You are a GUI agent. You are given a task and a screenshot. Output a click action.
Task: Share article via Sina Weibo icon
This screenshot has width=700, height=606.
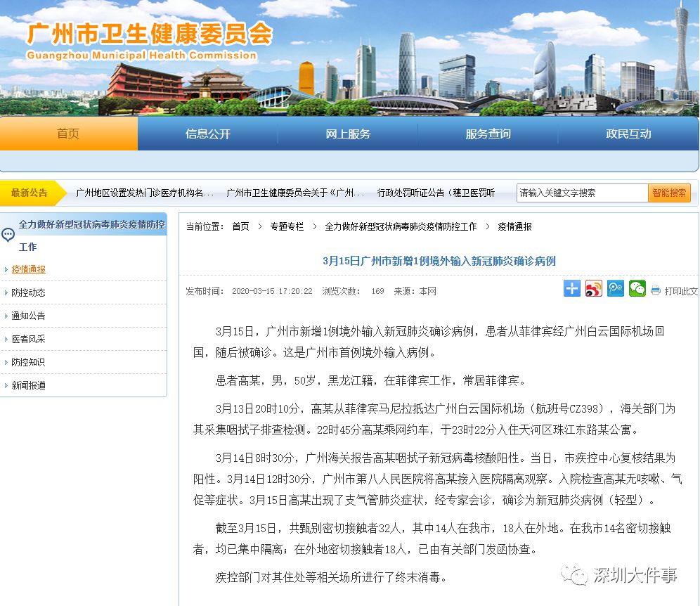coord(594,288)
